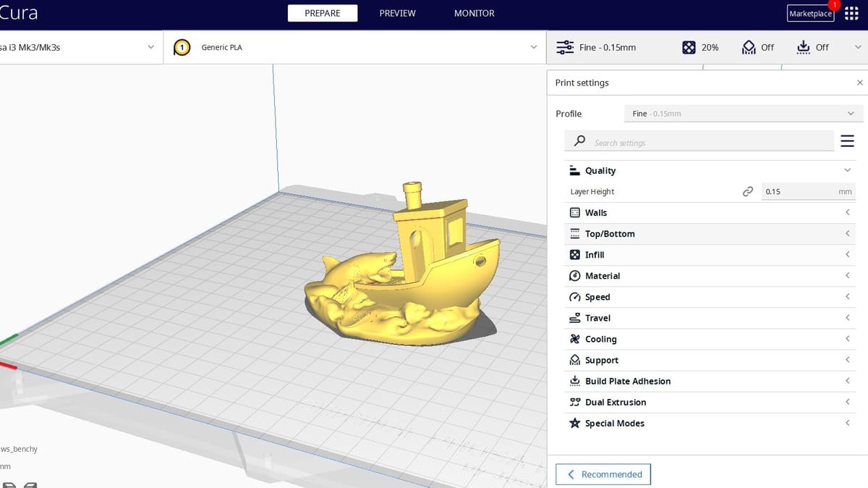Click the 'Layer Height' label

coord(592,192)
